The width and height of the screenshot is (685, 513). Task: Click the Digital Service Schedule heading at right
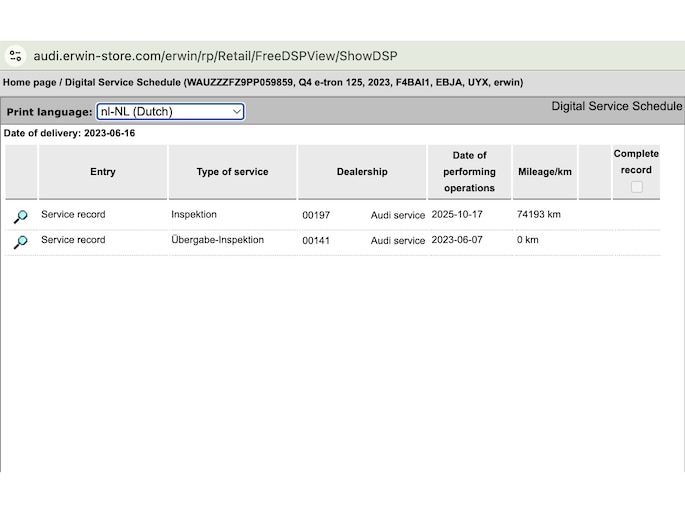coord(617,106)
